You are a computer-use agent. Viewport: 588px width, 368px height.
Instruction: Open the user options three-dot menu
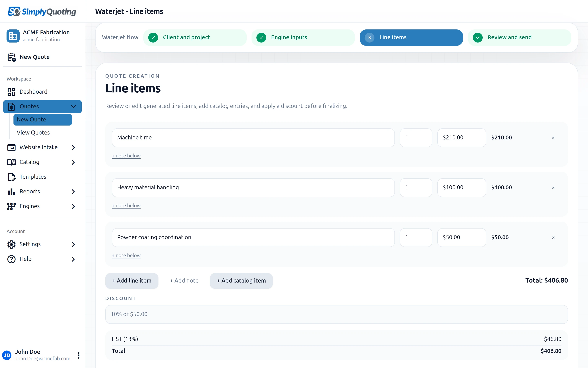(78, 355)
